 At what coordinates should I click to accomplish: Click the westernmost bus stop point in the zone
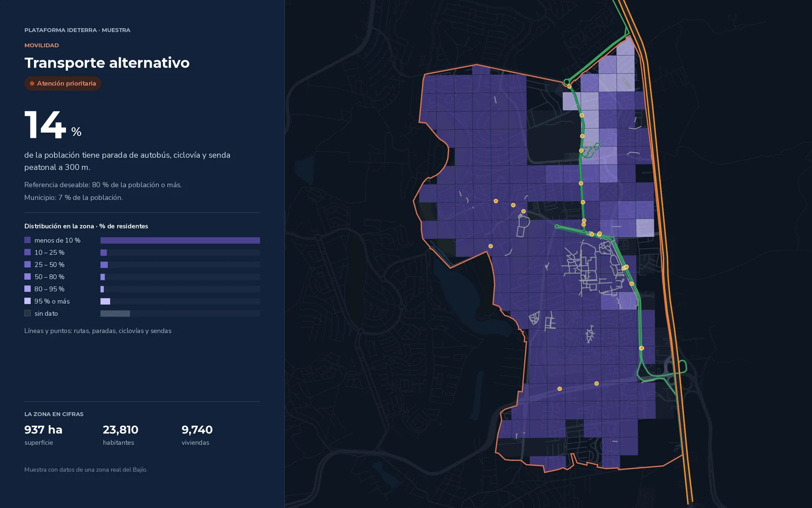tap(490, 246)
